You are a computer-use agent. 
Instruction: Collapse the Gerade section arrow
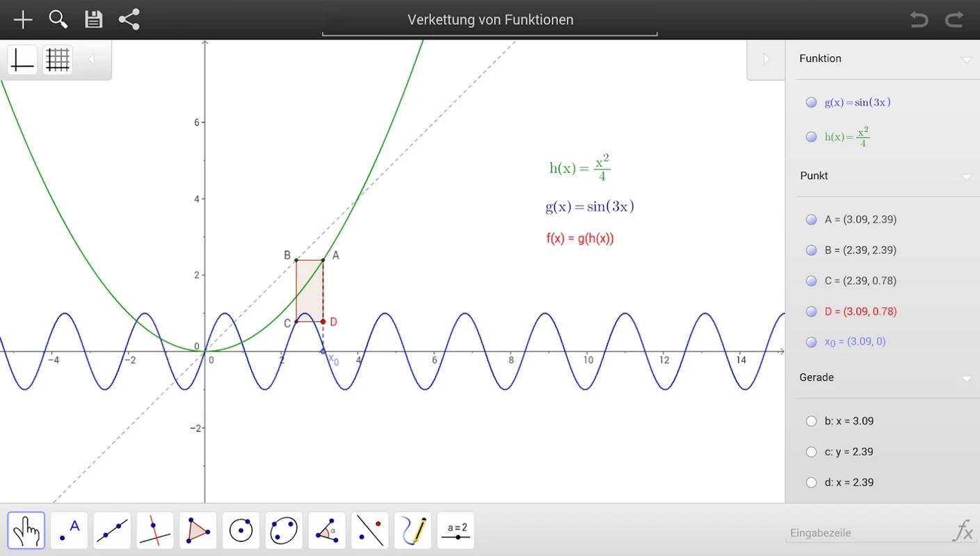click(966, 379)
